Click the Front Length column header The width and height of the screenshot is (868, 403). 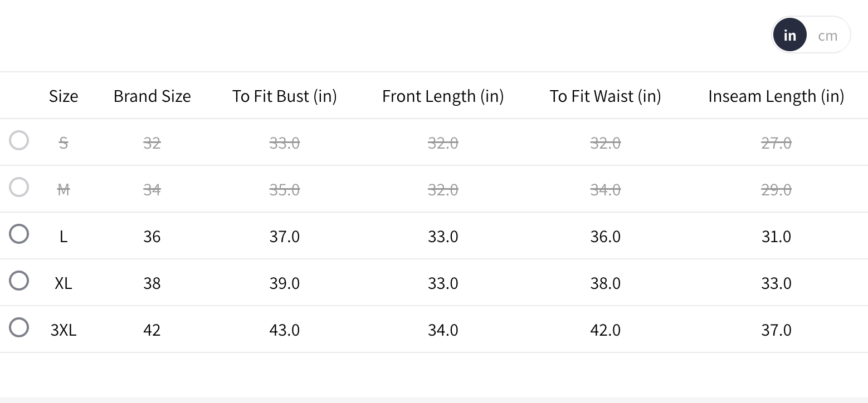coord(443,96)
